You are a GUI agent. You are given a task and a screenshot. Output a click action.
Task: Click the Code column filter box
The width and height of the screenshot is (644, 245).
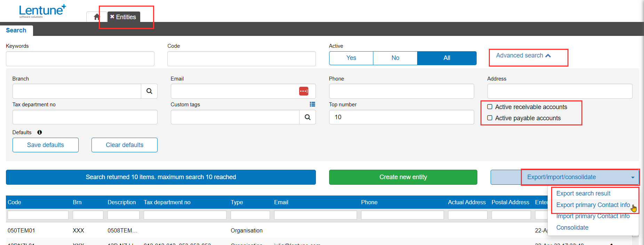38,215
